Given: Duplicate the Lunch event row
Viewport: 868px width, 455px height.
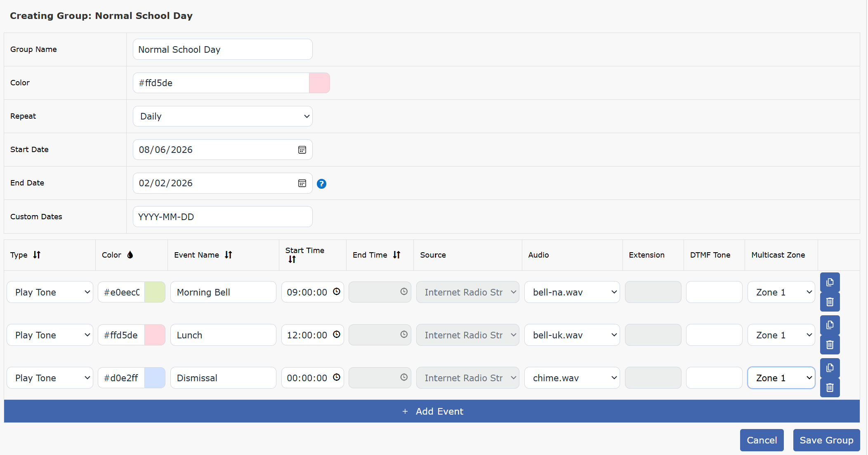Looking at the screenshot, I should [x=830, y=325].
